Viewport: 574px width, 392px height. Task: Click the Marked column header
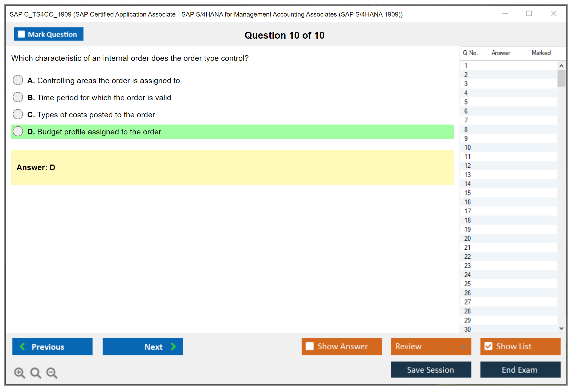[541, 53]
